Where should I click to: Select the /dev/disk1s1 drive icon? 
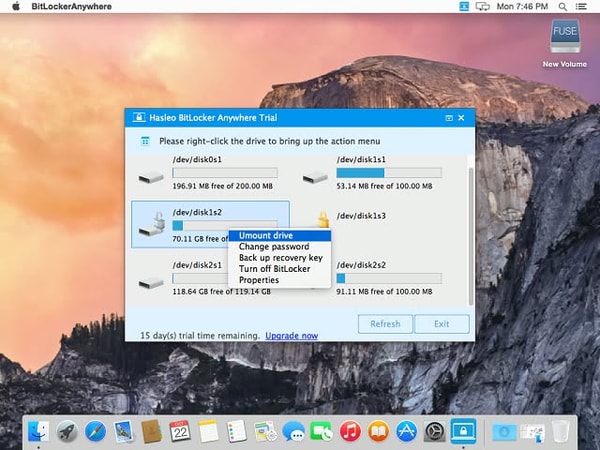tap(315, 178)
